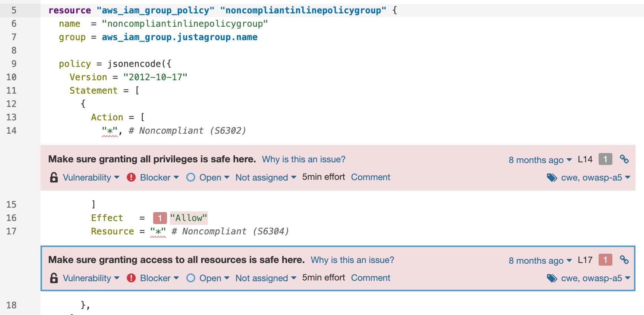644x315 pixels.
Task: Click the lock Vulnerability icon on the L14 issue
Action: [54, 178]
